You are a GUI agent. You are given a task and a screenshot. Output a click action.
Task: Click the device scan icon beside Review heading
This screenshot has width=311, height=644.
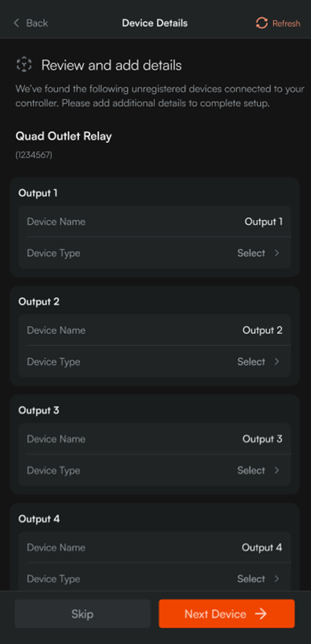point(24,65)
